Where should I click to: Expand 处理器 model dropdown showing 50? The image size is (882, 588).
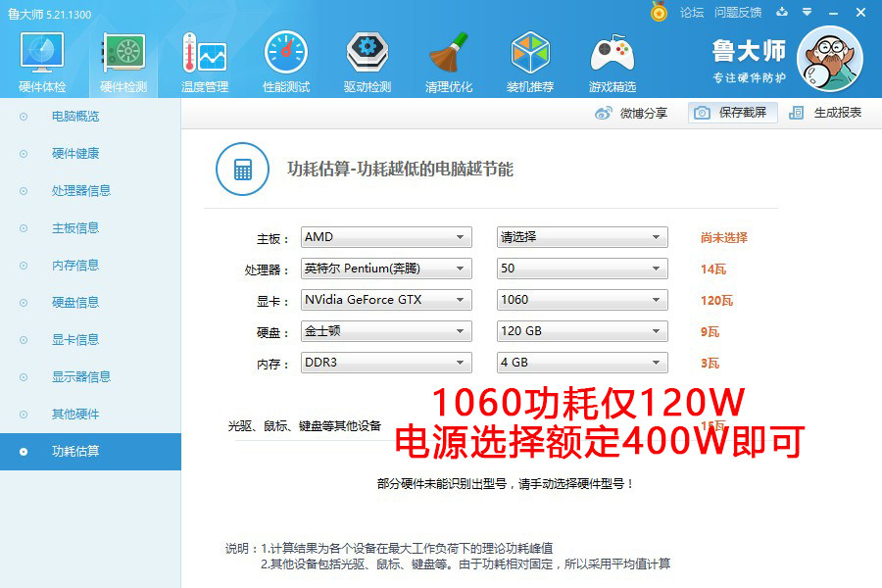(582, 269)
